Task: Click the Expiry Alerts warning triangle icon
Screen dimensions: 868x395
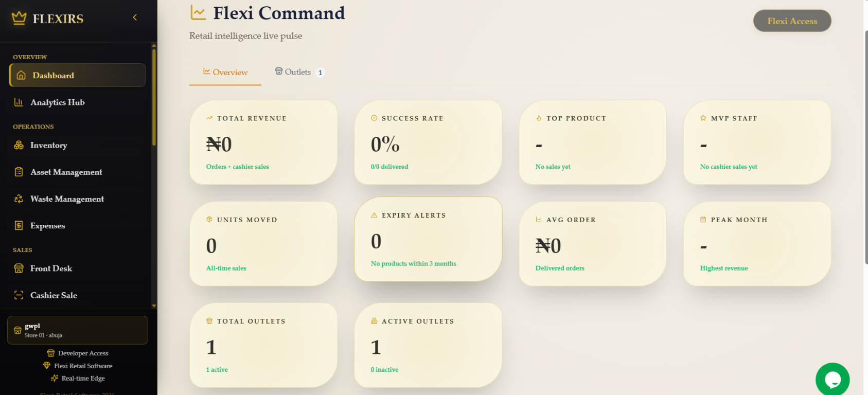Action: (x=374, y=216)
